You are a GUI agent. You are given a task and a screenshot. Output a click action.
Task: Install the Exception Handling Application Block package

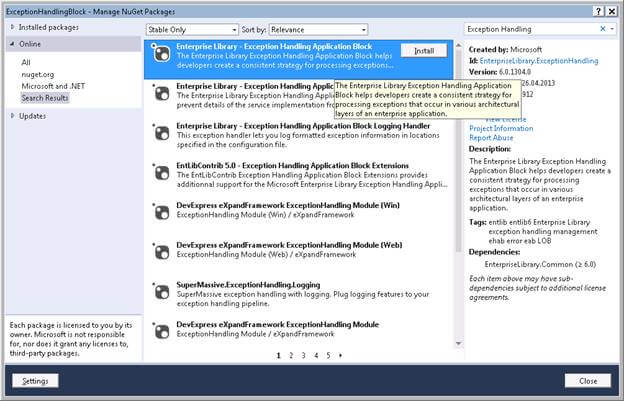[x=424, y=51]
